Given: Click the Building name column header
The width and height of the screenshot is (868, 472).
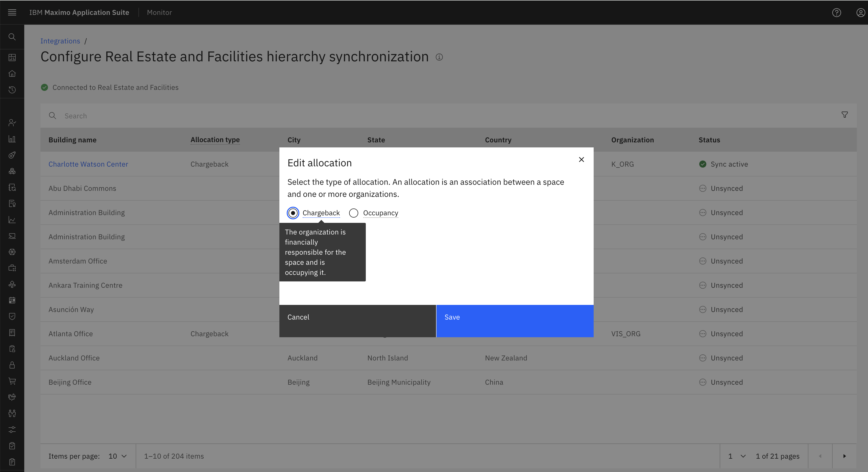Looking at the screenshot, I should [73, 140].
